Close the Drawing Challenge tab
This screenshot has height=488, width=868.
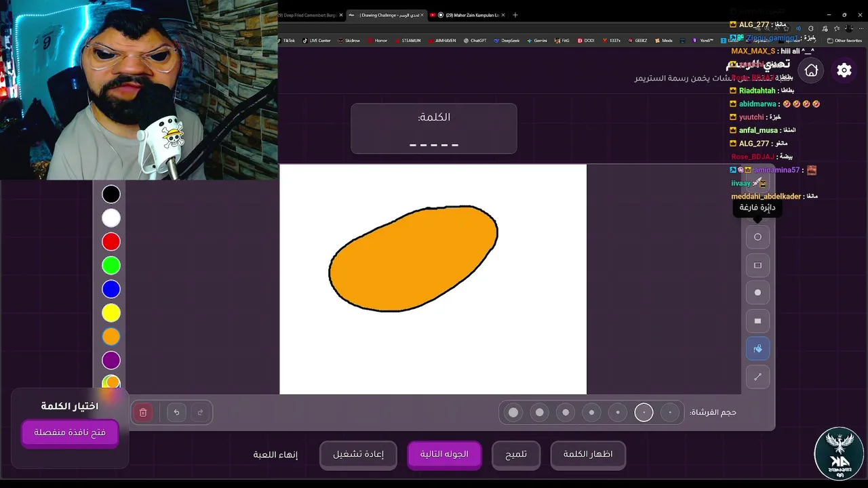[421, 15]
